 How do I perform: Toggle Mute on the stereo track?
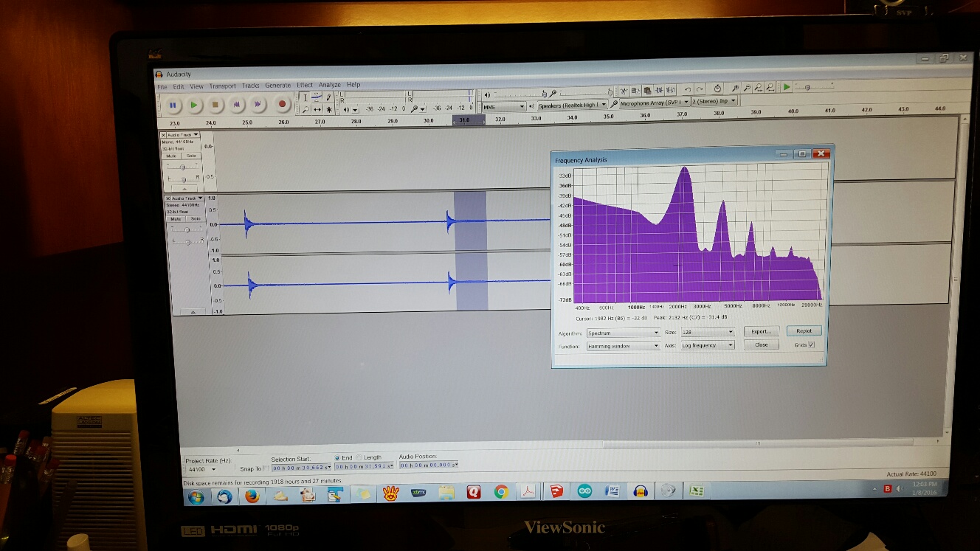coord(175,218)
